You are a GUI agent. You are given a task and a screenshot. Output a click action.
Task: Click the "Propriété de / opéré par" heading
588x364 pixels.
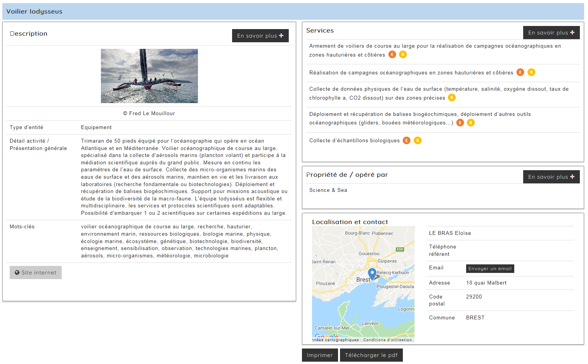coord(347,175)
